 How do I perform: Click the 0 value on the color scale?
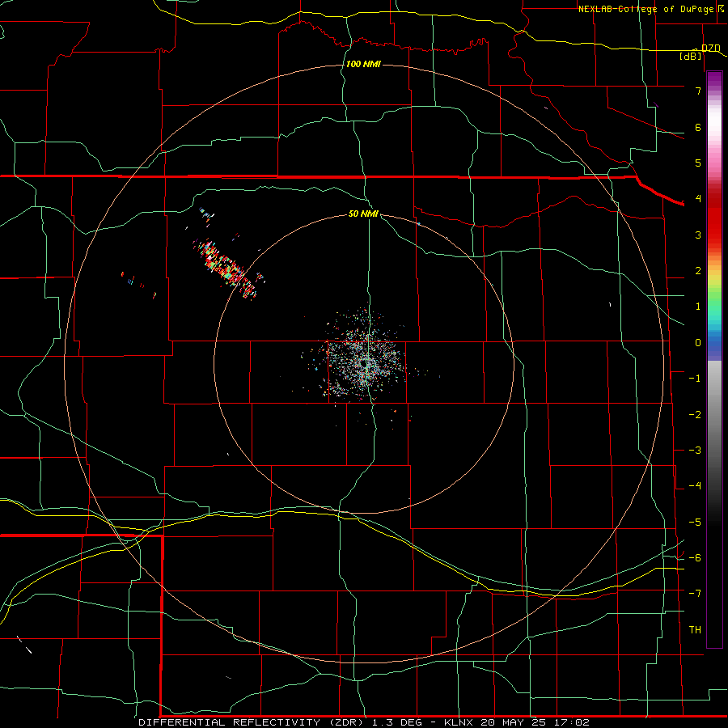pyautogui.click(x=698, y=343)
